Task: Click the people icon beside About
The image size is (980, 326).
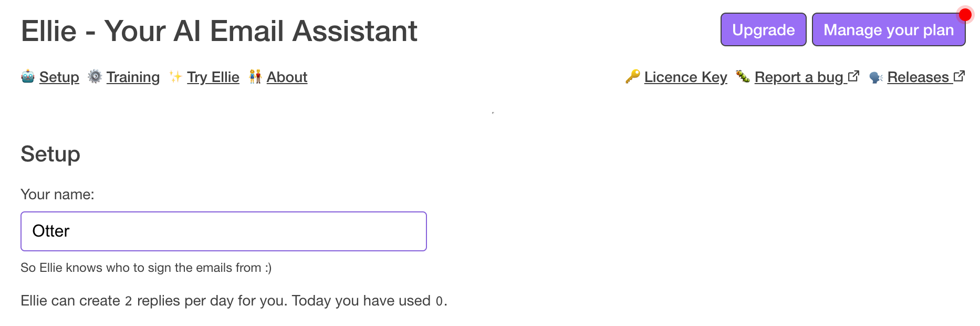Action: [255, 77]
